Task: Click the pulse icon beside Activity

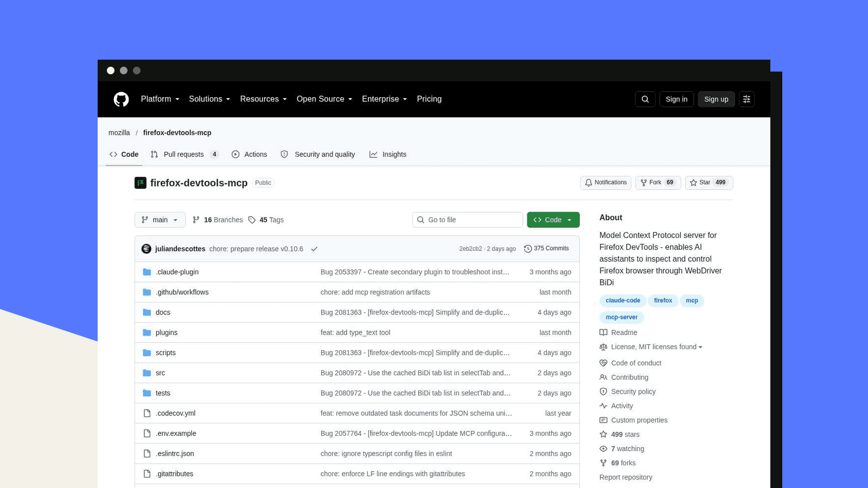Action: pos(603,406)
